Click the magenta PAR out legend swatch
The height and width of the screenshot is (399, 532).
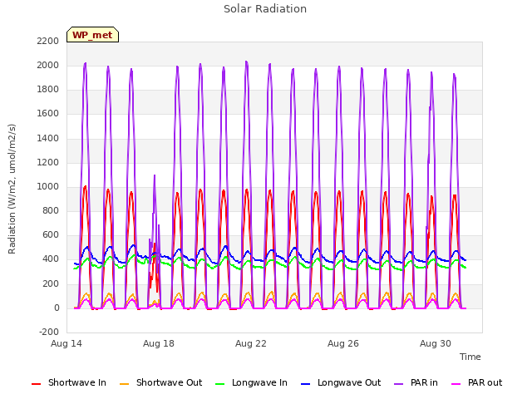coord(456,384)
